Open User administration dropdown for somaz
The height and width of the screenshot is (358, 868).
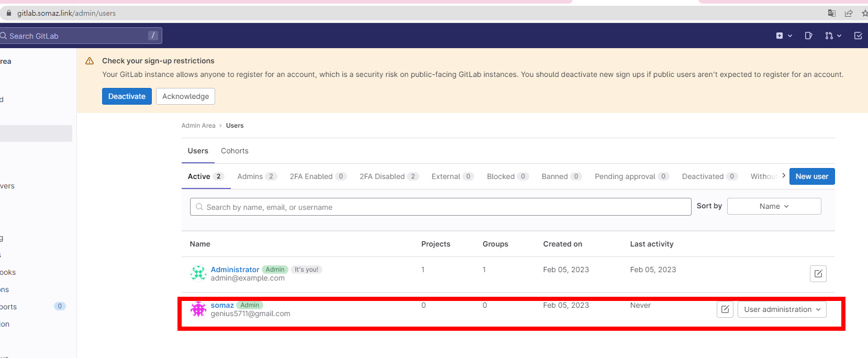[x=782, y=309]
